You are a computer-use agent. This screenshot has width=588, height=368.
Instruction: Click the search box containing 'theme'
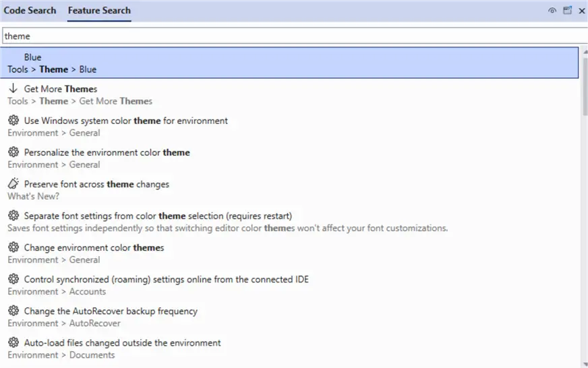(290, 36)
